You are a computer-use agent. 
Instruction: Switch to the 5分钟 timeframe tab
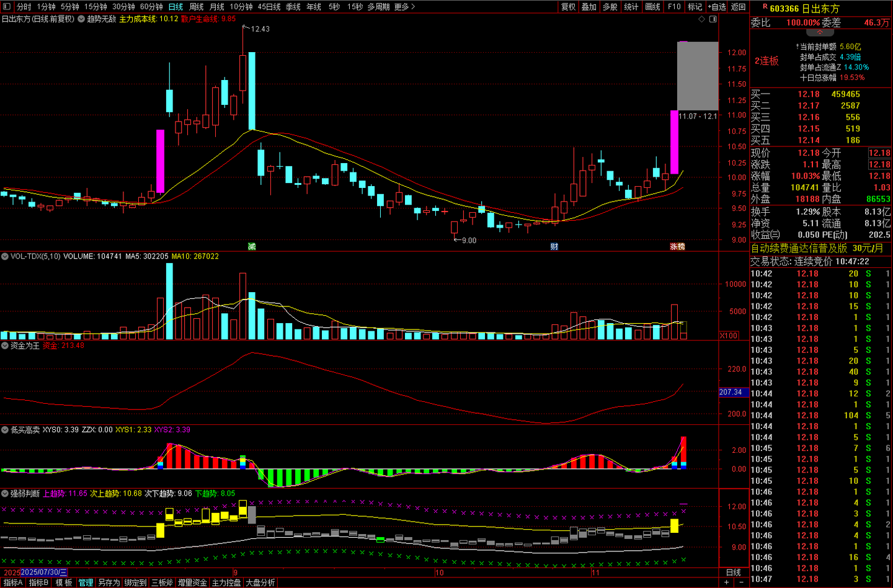69,7
